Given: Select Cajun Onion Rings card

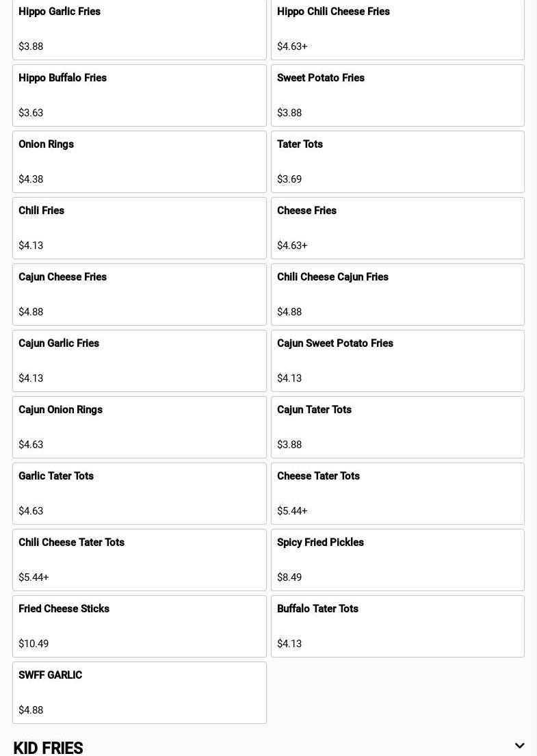Looking at the screenshot, I should (139, 427).
